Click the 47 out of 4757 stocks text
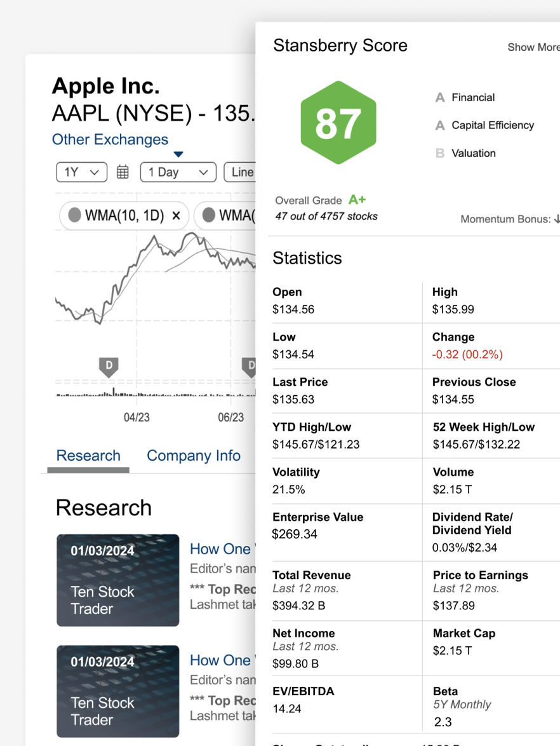Image resolution: width=560 pixels, height=746 pixels. [326, 217]
